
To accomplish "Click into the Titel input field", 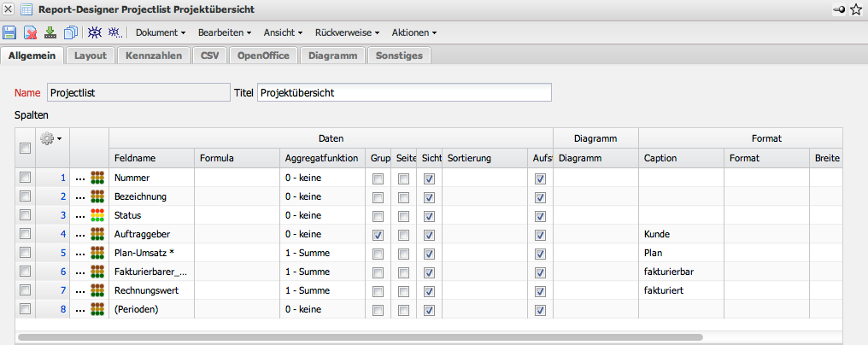I will click(403, 92).
